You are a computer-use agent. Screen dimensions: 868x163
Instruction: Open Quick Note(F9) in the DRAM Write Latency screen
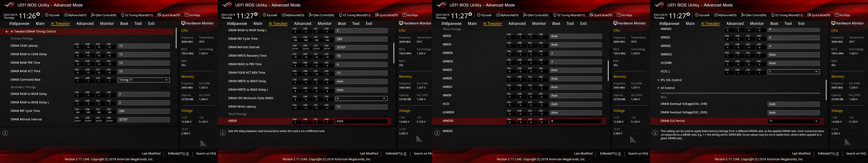click(386, 15)
